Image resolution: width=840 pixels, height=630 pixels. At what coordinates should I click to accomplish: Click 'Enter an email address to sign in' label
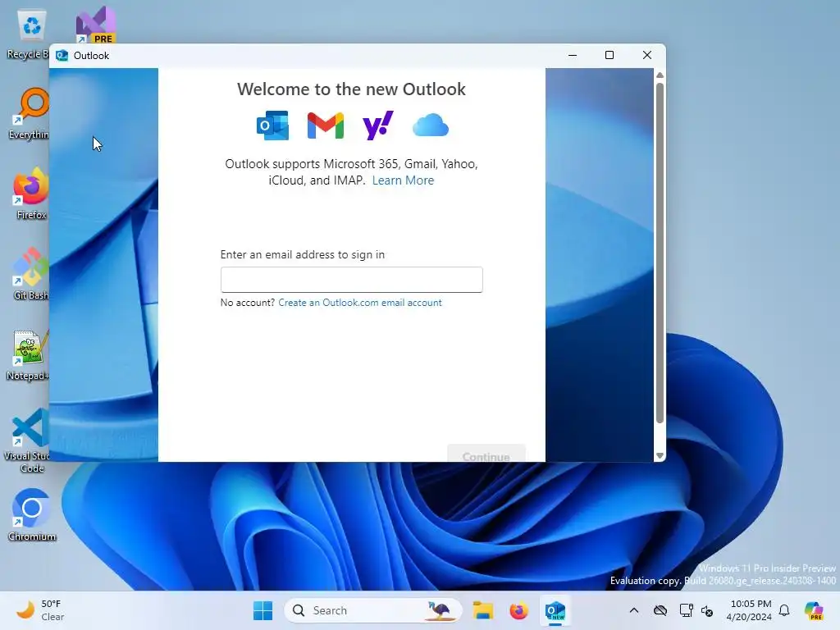(x=303, y=254)
